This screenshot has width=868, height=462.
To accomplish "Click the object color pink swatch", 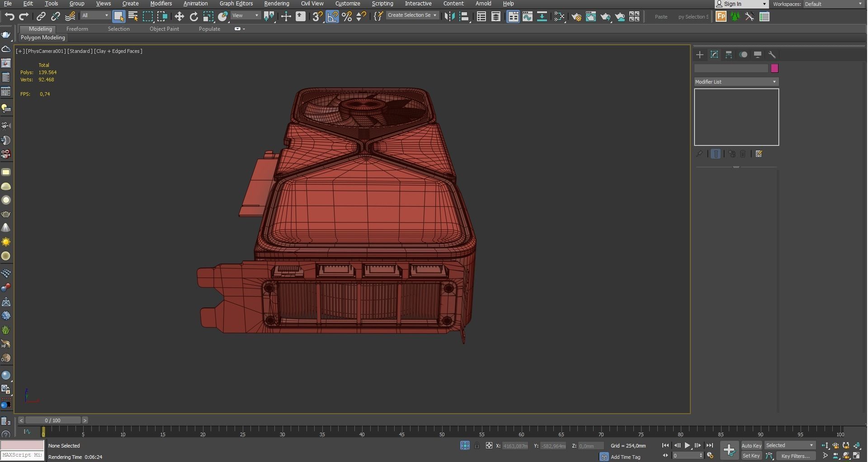I will pyautogui.click(x=774, y=68).
